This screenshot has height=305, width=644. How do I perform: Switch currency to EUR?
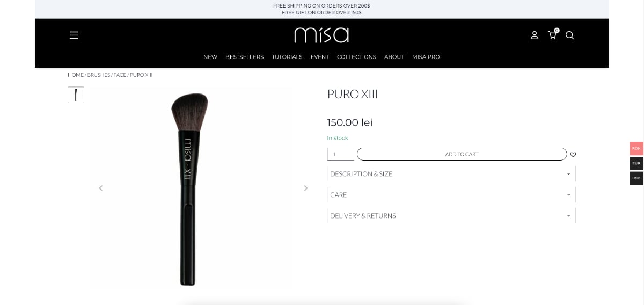[636, 163]
